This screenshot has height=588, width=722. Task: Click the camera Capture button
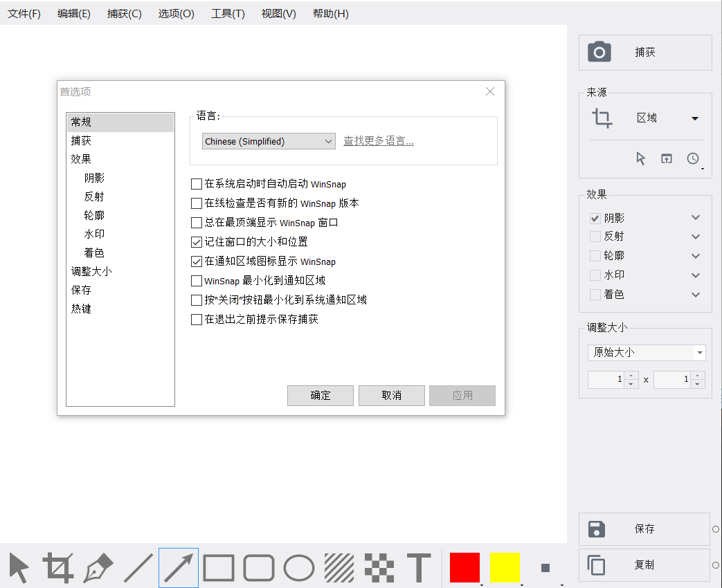pyautogui.click(x=645, y=53)
